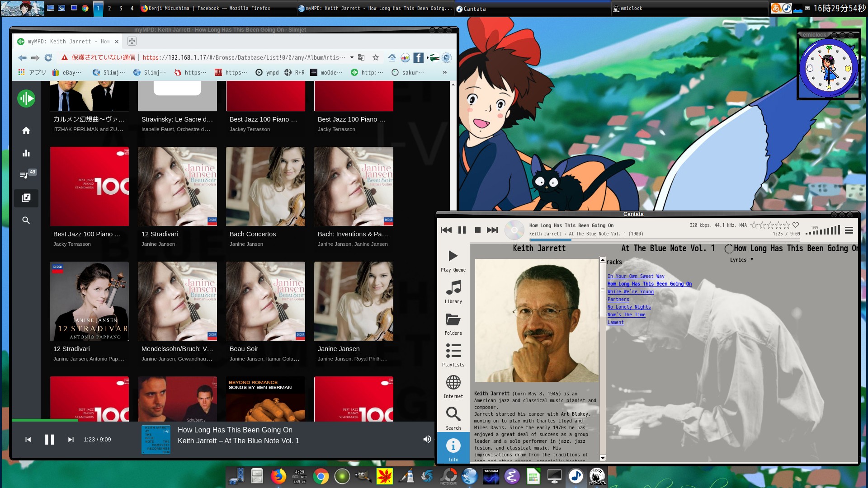Switch to workspace 2 in top panel
Screen dimensions: 868x488
pos(109,8)
